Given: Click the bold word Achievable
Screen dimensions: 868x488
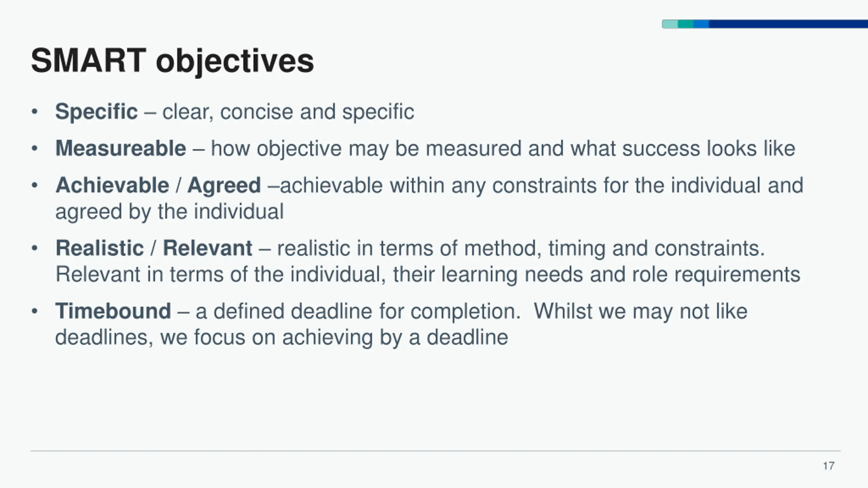Looking at the screenshot, I should tap(112, 185).
